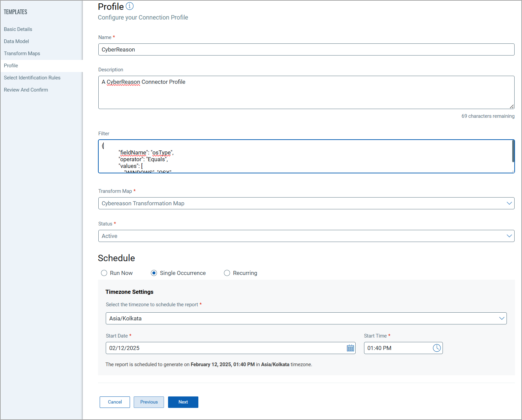Select the Single Occurrence radio button
Viewport: 522px width, 420px height.
tap(154, 273)
